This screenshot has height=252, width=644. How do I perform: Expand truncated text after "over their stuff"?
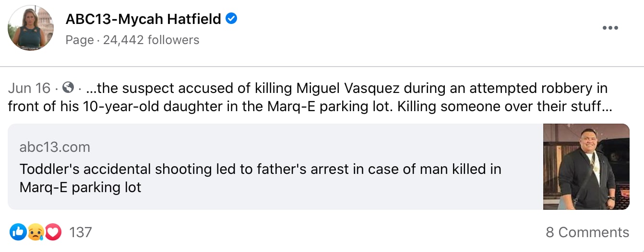point(607,106)
